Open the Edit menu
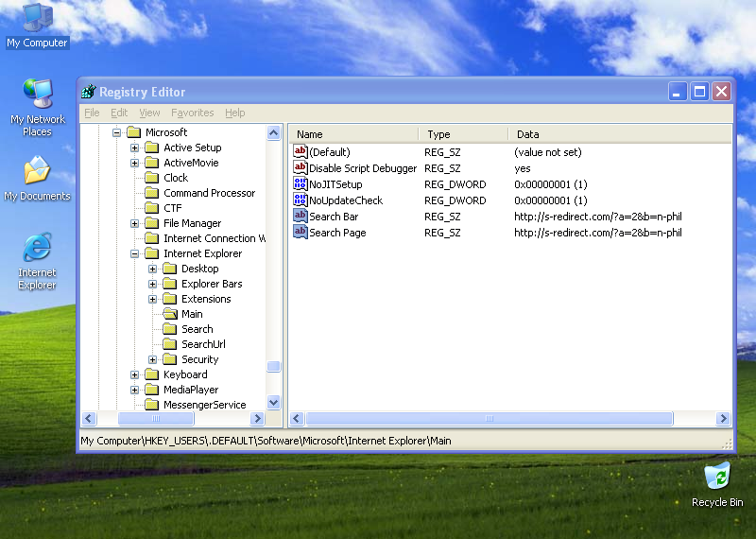The width and height of the screenshot is (756, 539). (119, 113)
